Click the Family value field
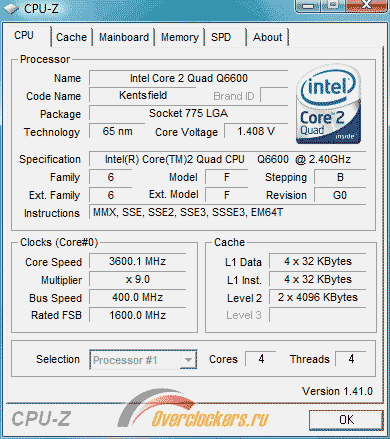390x439 pixels. coord(111,177)
